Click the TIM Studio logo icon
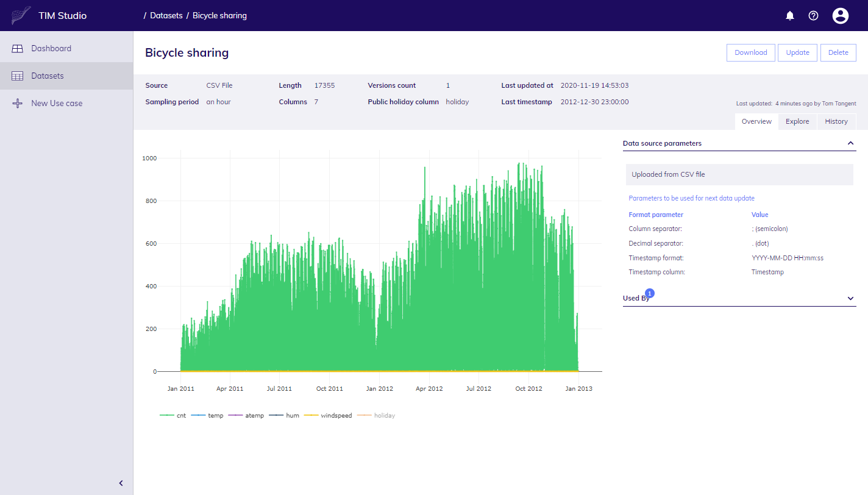 [x=21, y=15]
